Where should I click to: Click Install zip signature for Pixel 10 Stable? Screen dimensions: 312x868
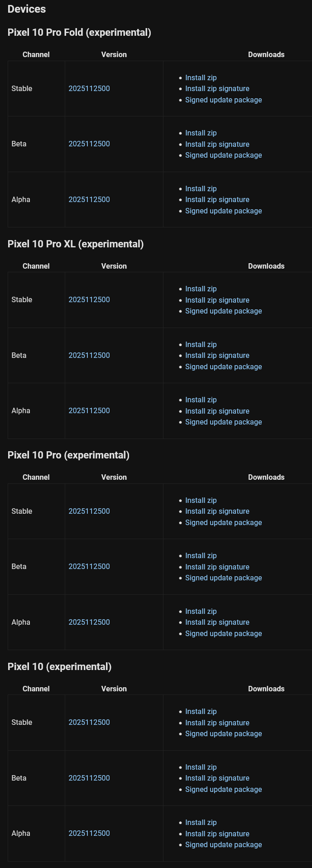click(217, 723)
